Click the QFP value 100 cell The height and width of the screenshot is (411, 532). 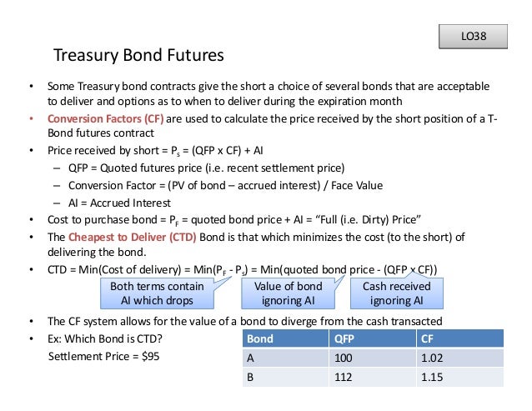pos(373,358)
